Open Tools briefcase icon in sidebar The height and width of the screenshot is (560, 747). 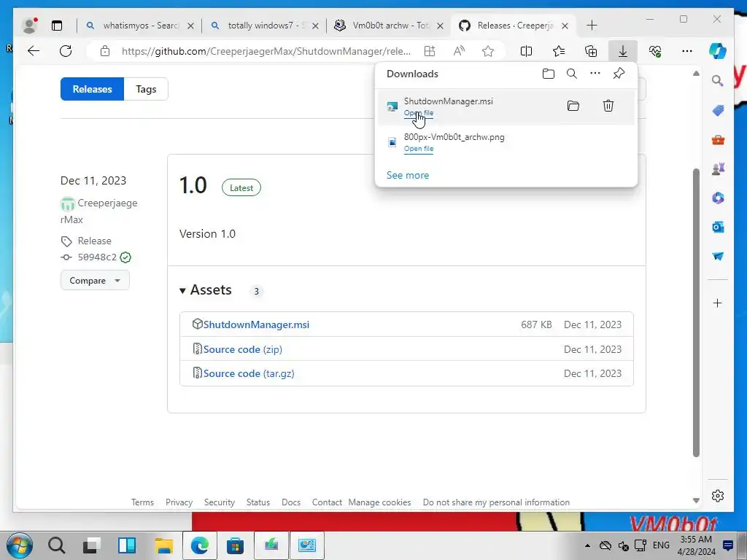click(718, 140)
